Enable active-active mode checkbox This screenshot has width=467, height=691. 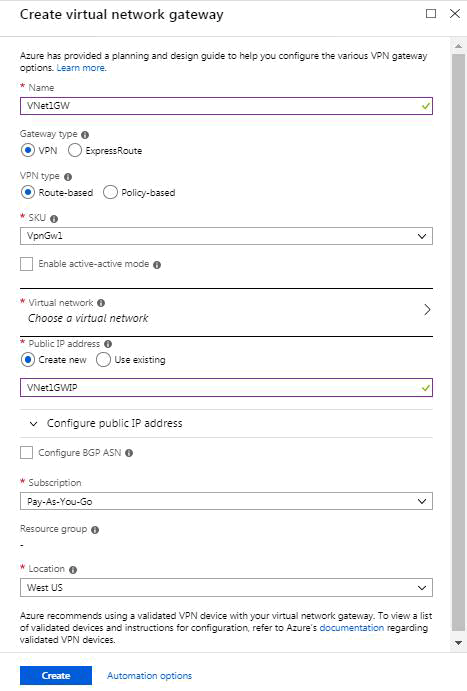[x=26, y=264]
